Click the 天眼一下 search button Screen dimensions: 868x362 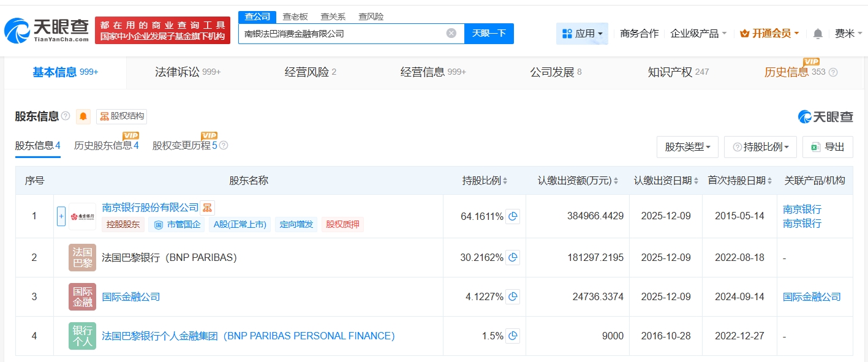(x=489, y=34)
